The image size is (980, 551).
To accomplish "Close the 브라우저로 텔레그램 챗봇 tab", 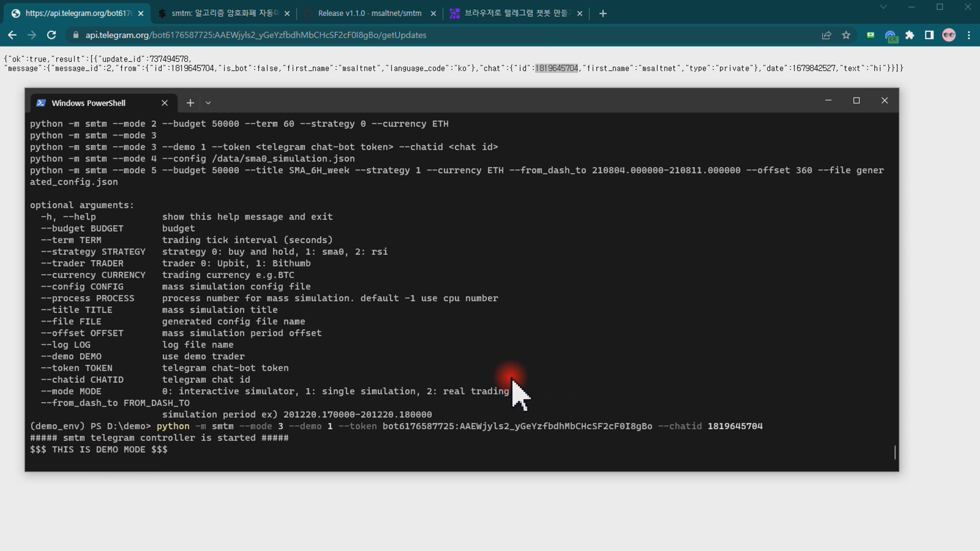I will click(x=580, y=14).
